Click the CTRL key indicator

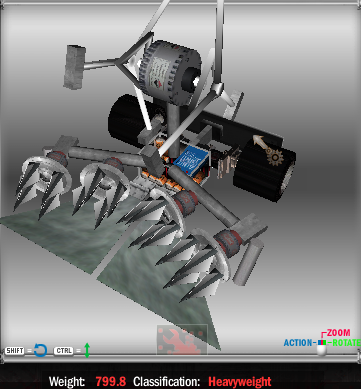(64, 351)
